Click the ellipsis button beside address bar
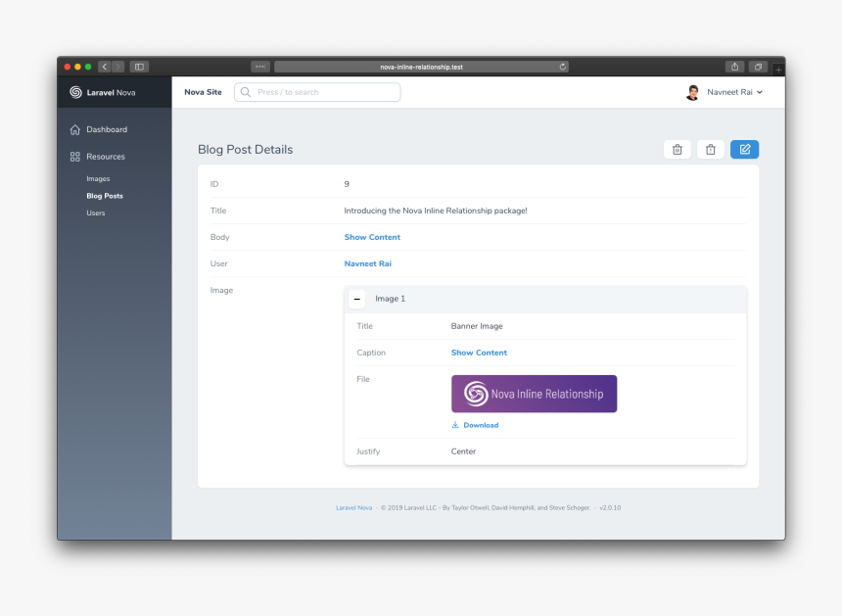Image resolution: width=842 pixels, height=616 pixels. [x=260, y=67]
